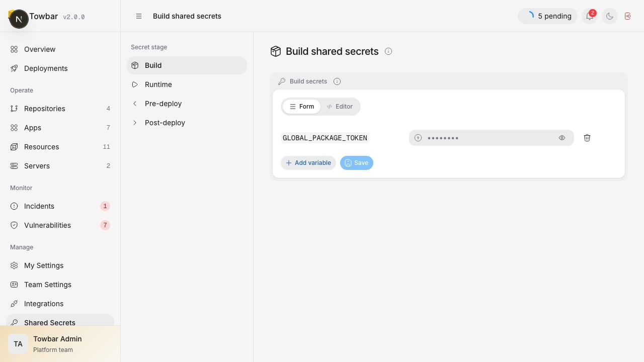Select Shared Secrets in sidebar

pos(60,320)
